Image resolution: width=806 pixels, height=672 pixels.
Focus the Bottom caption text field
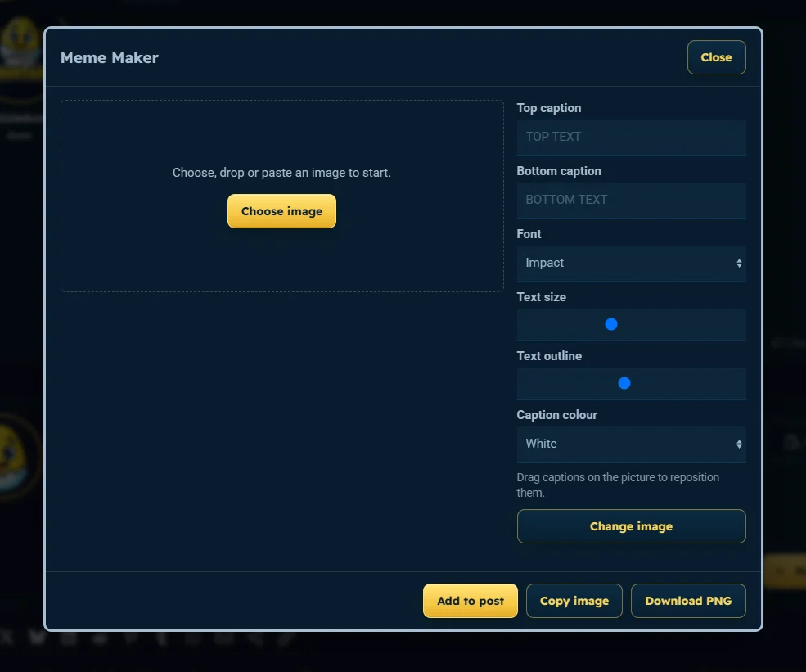coord(631,201)
